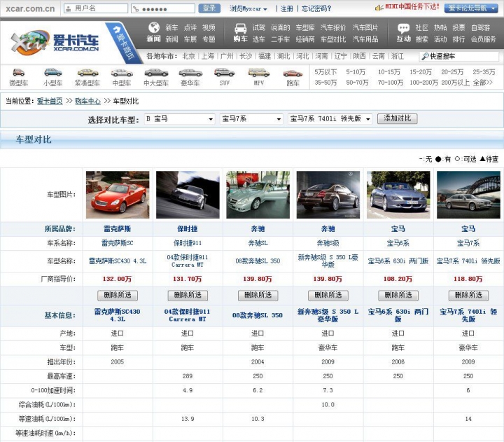
Task: Open the 车型对比 menu item
Action: point(333,39)
